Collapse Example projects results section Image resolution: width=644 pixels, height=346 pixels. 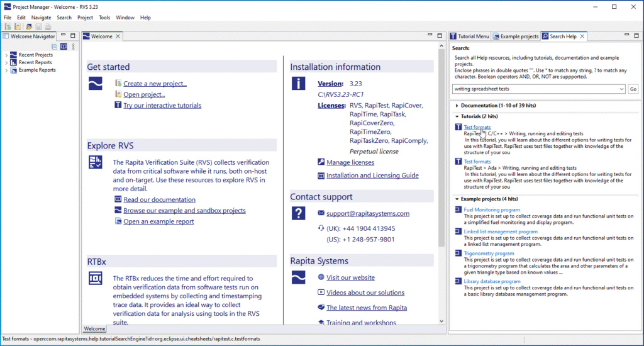pos(457,199)
